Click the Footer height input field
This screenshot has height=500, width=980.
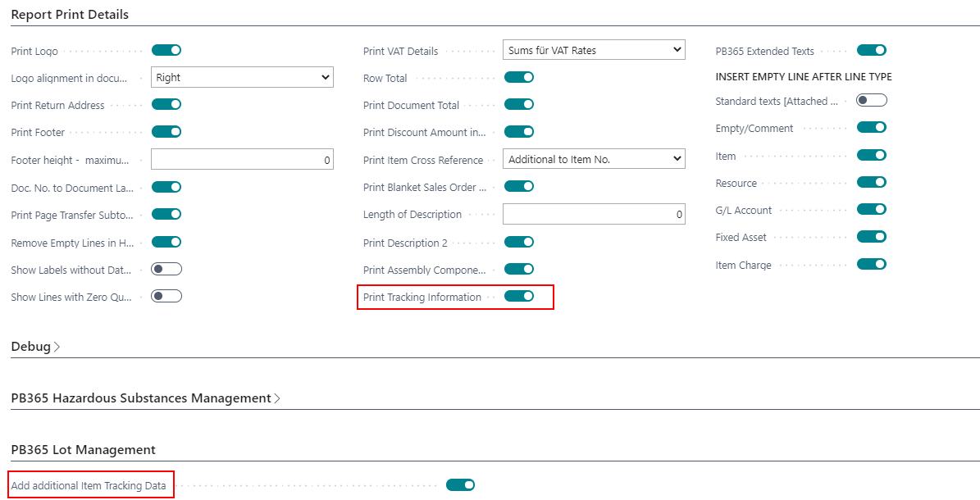[x=243, y=159]
